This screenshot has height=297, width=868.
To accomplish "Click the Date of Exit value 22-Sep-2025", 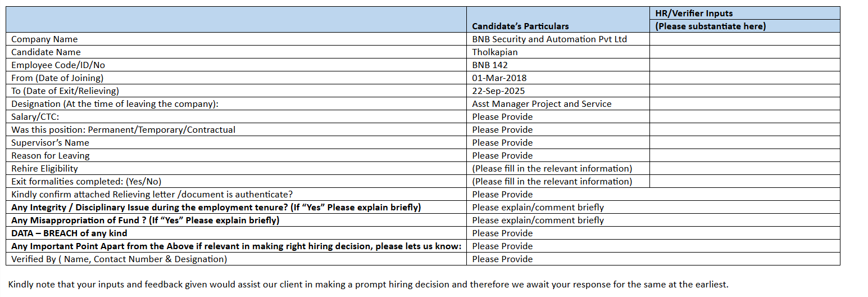I will [x=499, y=91].
